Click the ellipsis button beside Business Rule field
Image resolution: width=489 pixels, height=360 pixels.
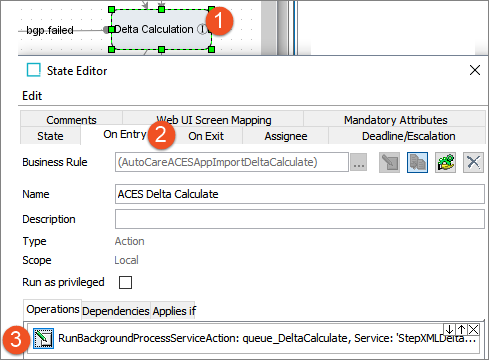[359, 163]
